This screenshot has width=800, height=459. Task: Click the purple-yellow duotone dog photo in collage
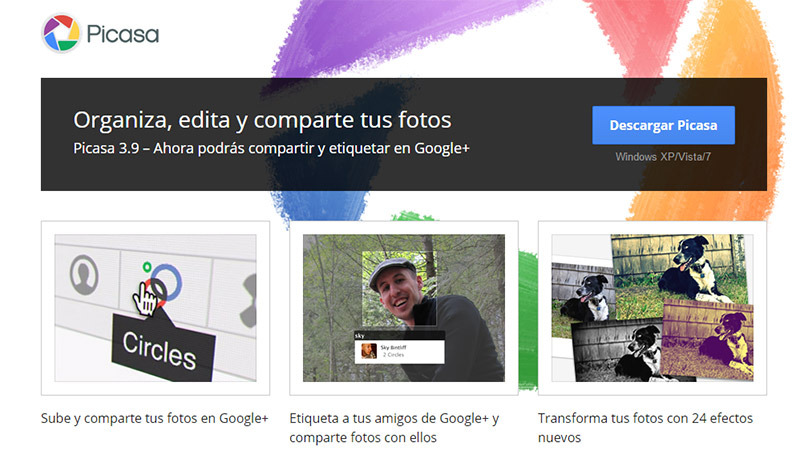coord(708,339)
